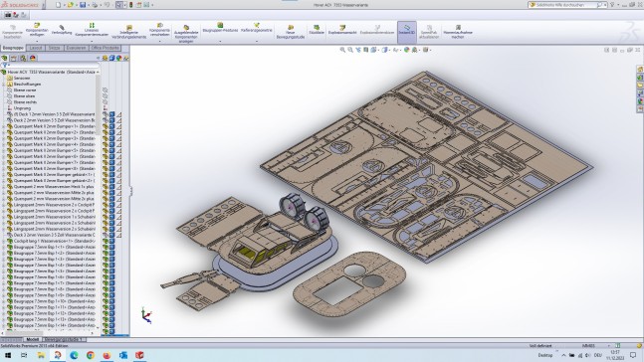Click Intelligente Verbindungselemente tool
The width and height of the screenshot is (644, 362).
tap(129, 32)
